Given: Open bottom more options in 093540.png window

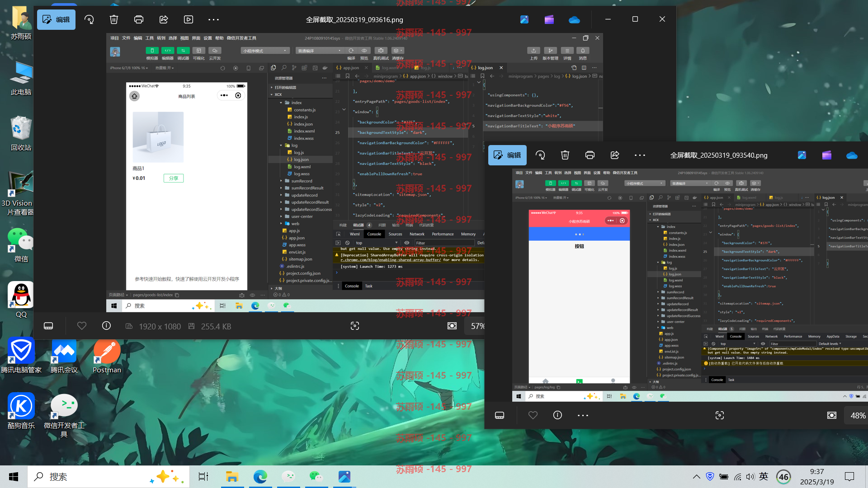Looking at the screenshot, I should tap(583, 415).
